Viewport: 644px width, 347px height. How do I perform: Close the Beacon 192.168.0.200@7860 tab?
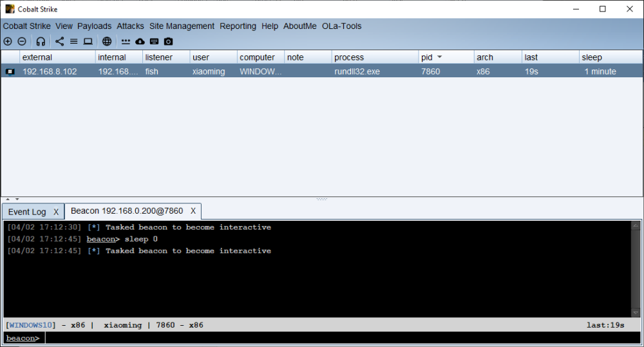[x=193, y=211]
